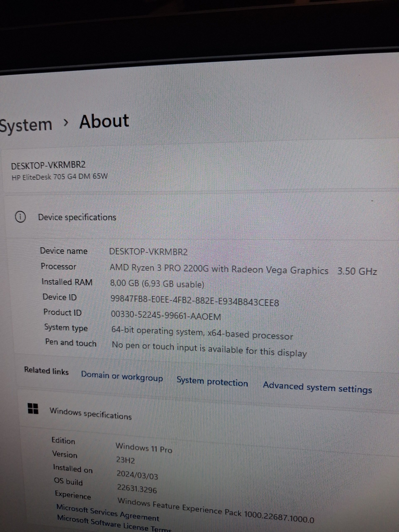
Task: Collapse the Windows specifications section header
Action: (90, 414)
